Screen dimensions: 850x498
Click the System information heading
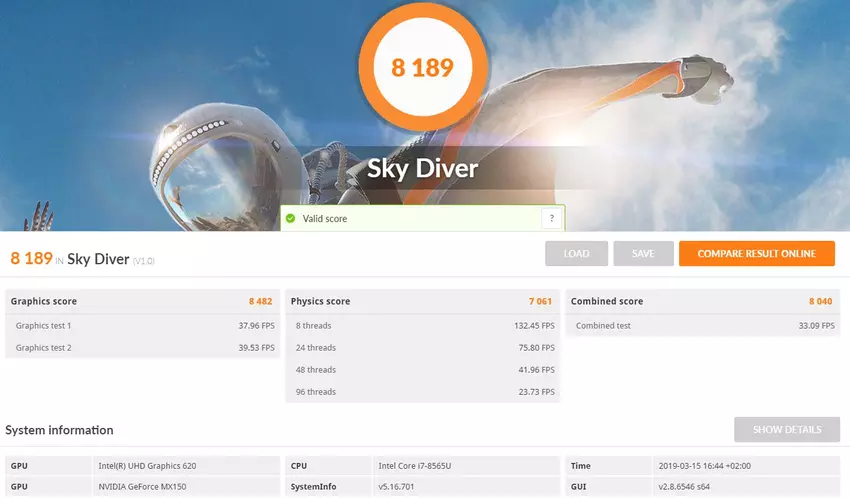tap(59, 430)
